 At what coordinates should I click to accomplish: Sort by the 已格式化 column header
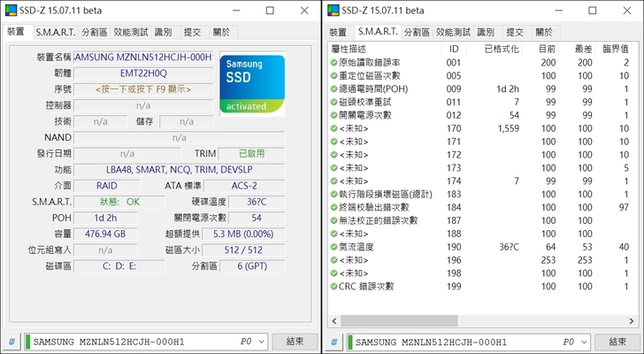point(494,50)
